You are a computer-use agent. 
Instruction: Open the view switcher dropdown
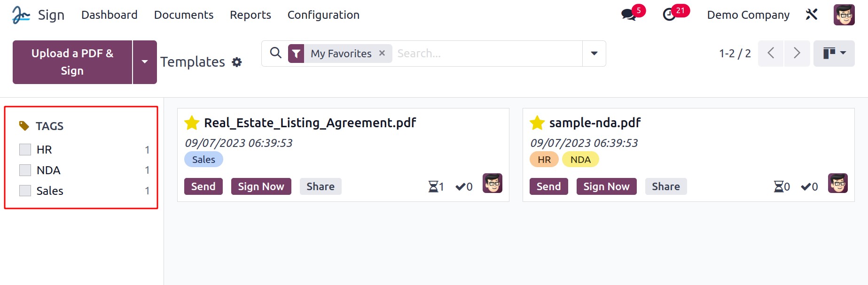point(834,53)
